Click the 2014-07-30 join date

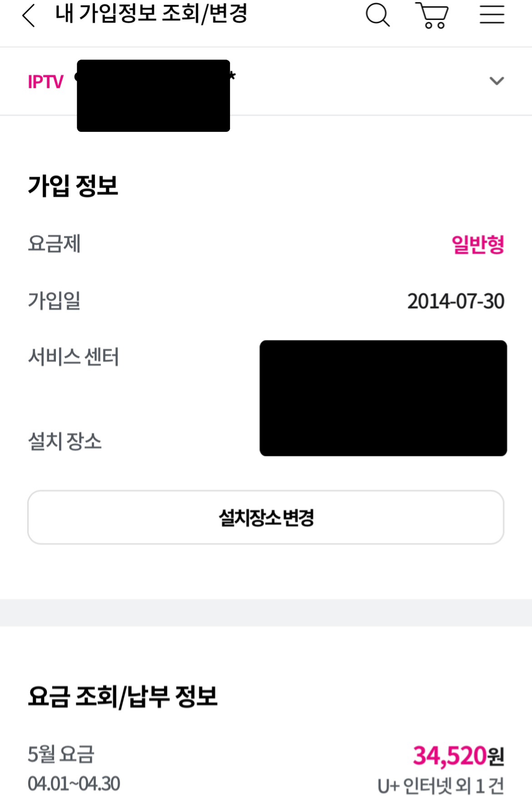(456, 301)
